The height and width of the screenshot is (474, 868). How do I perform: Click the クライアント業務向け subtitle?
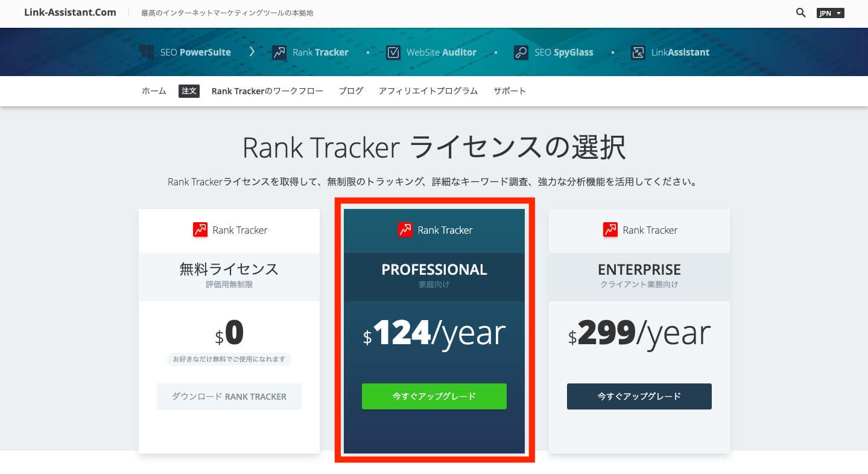pyautogui.click(x=639, y=284)
